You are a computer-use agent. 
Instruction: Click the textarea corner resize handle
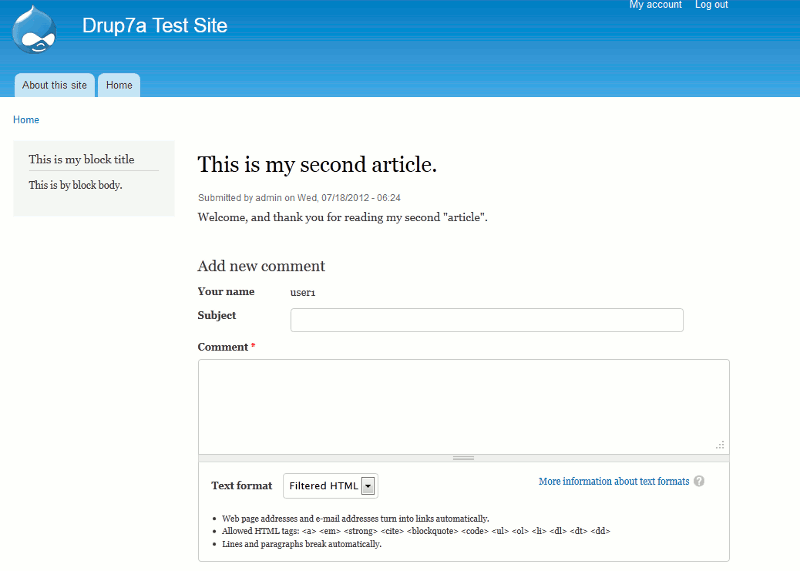(x=720, y=445)
